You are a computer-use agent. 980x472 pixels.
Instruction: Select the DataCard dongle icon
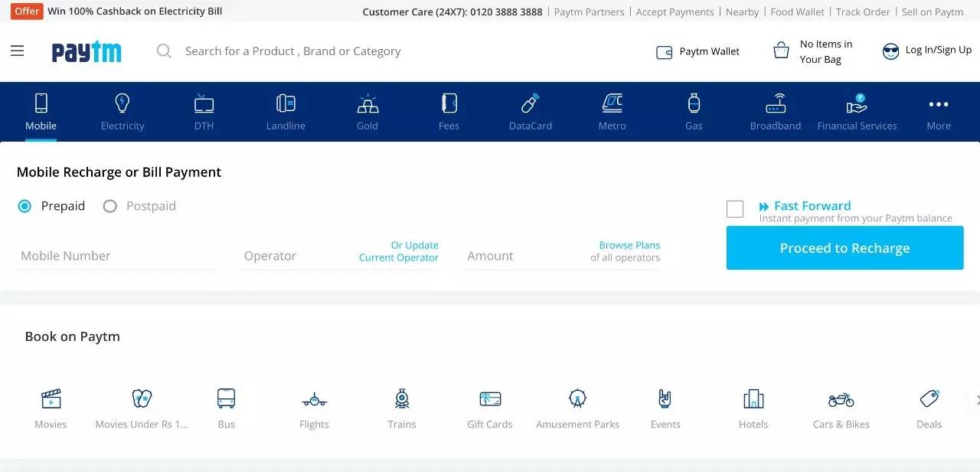coord(531,103)
